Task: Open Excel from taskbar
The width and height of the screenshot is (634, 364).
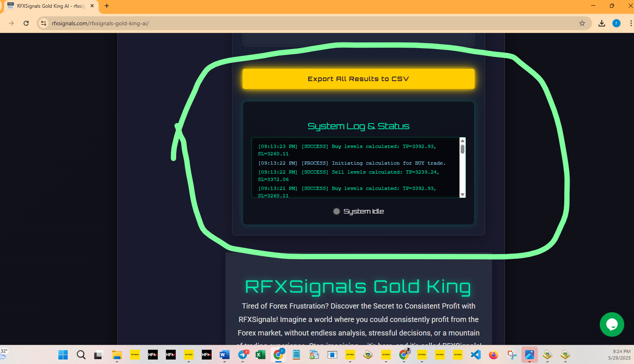Action: (x=260, y=355)
